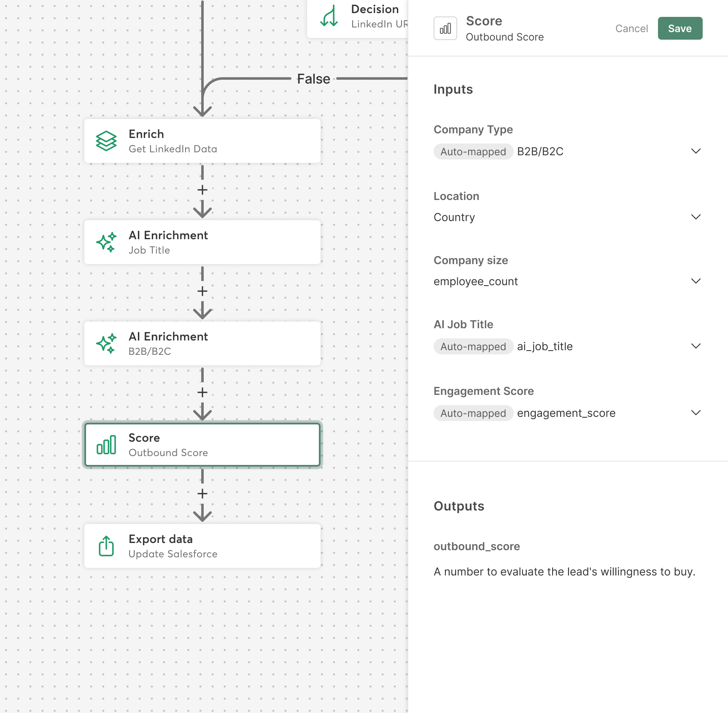The image size is (728, 713).
Task: Save the Score configuration
Action: click(x=680, y=28)
